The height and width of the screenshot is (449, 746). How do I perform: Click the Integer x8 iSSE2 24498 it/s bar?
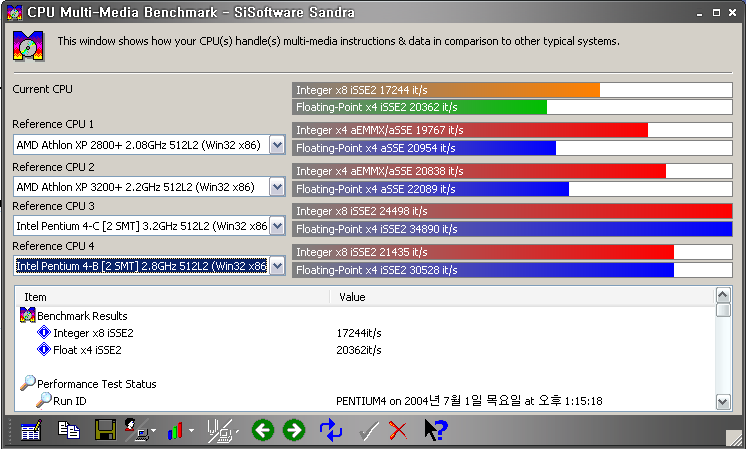512,211
